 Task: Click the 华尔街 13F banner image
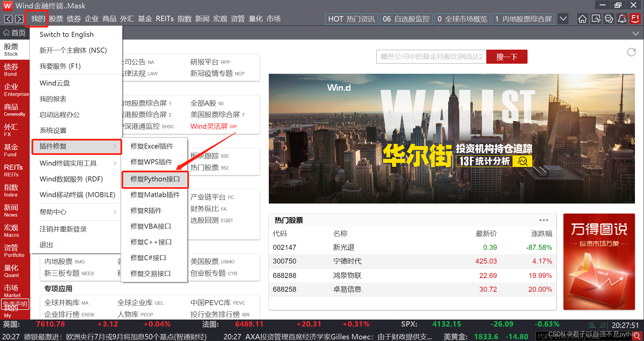452,138
